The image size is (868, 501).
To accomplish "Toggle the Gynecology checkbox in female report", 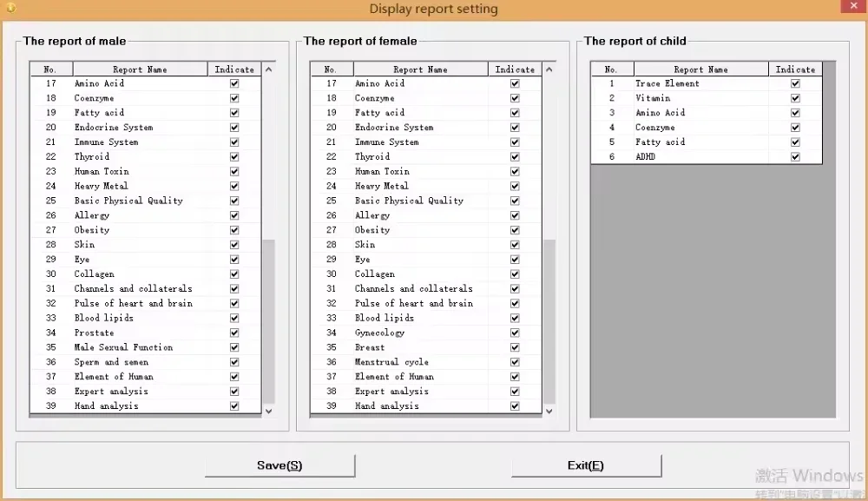I will [x=515, y=333].
